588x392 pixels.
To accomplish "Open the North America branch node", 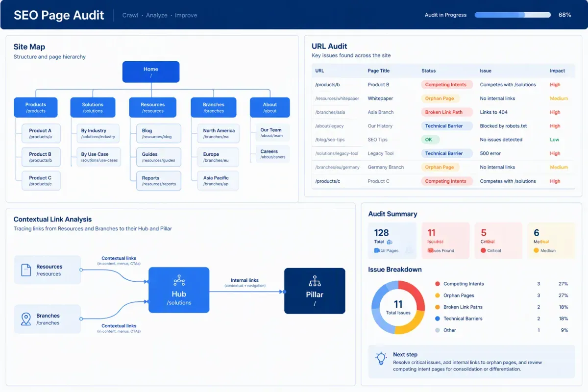I will click(x=218, y=133).
